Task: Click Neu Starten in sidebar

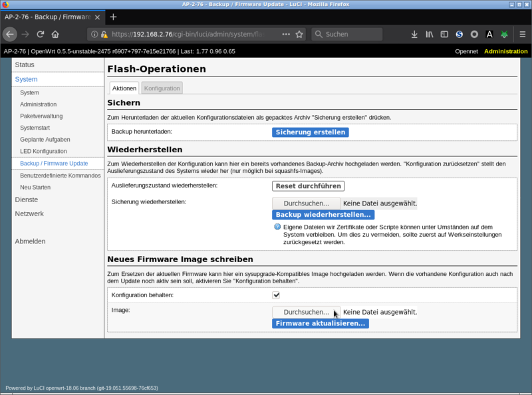Action: click(x=35, y=187)
